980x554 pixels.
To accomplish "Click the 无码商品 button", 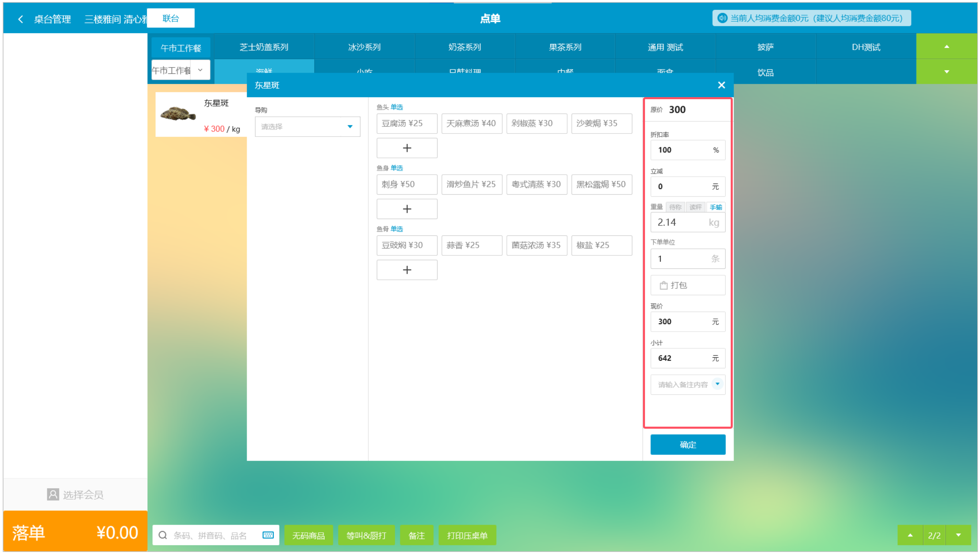I will click(x=308, y=535).
